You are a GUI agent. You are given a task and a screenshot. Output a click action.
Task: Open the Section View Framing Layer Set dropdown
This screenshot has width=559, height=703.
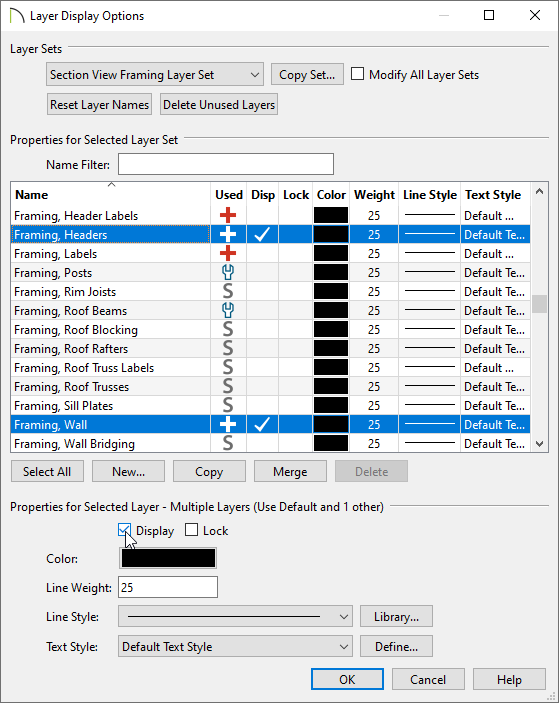tap(155, 74)
